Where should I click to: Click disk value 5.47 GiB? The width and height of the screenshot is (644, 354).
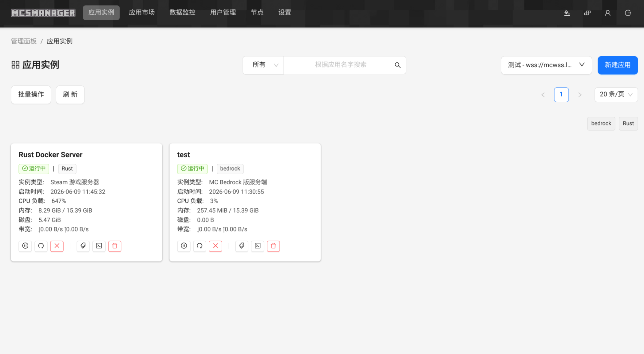click(x=49, y=220)
